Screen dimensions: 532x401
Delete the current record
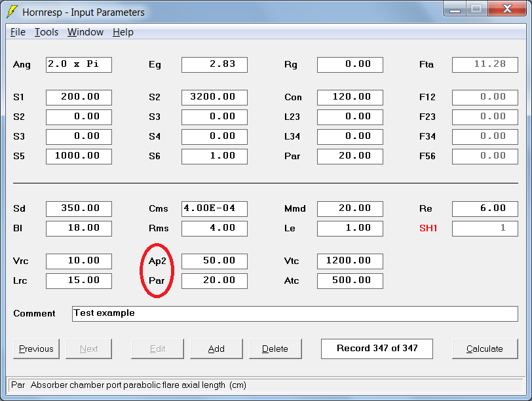point(275,349)
